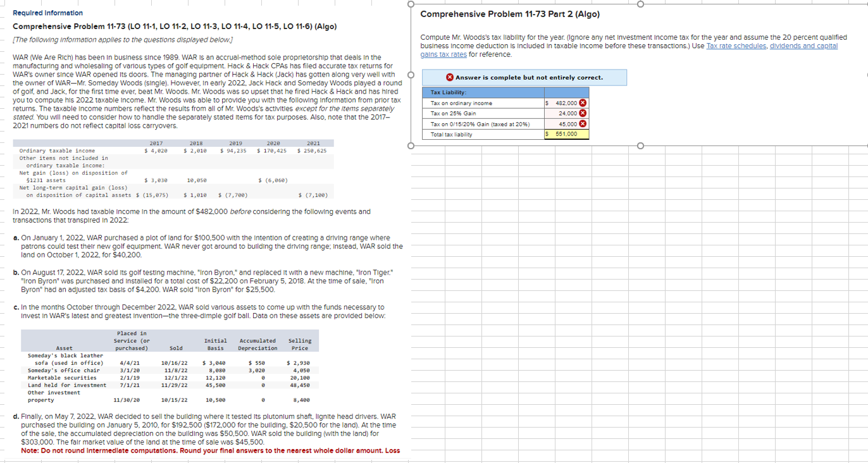Click the bottom selection handle below the answer table
The image size is (868, 463).
[x=641, y=145]
